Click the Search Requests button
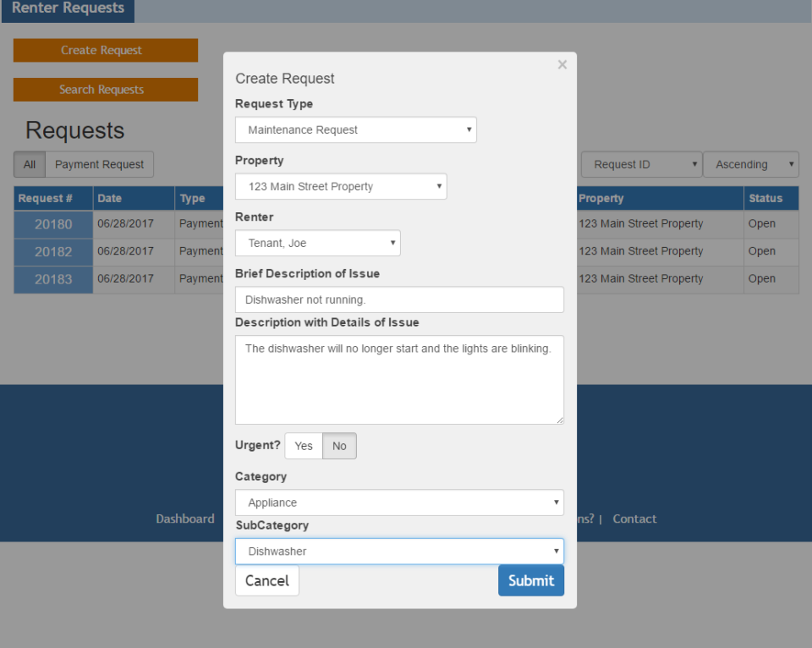The height and width of the screenshot is (648, 812). [x=106, y=90]
